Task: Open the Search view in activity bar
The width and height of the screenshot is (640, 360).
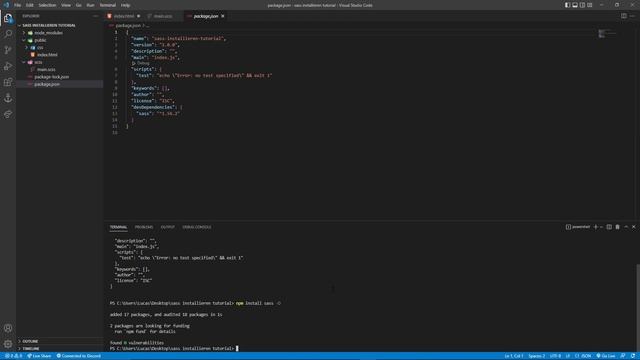Action: pyautogui.click(x=8, y=34)
